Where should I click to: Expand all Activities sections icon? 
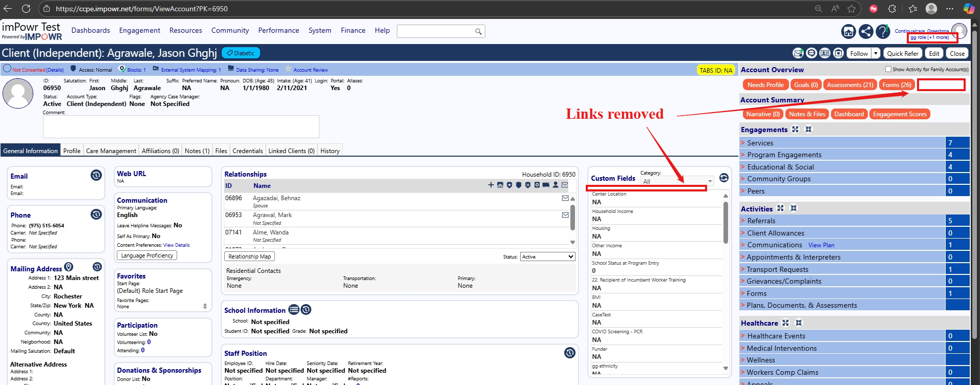point(780,208)
